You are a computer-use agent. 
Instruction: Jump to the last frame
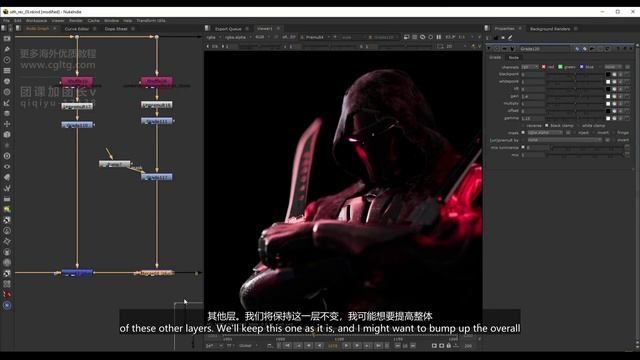378,346
